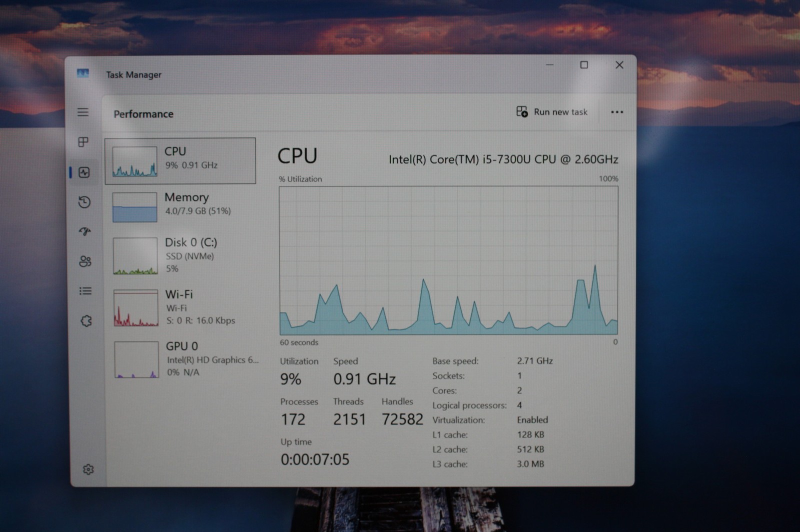Open the Startup apps page icon

[85, 231]
